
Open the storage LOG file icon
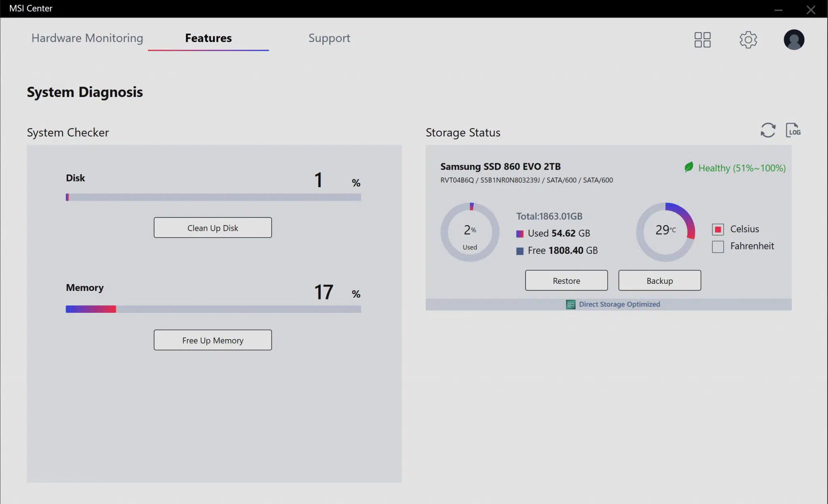pyautogui.click(x=793, y=130)
